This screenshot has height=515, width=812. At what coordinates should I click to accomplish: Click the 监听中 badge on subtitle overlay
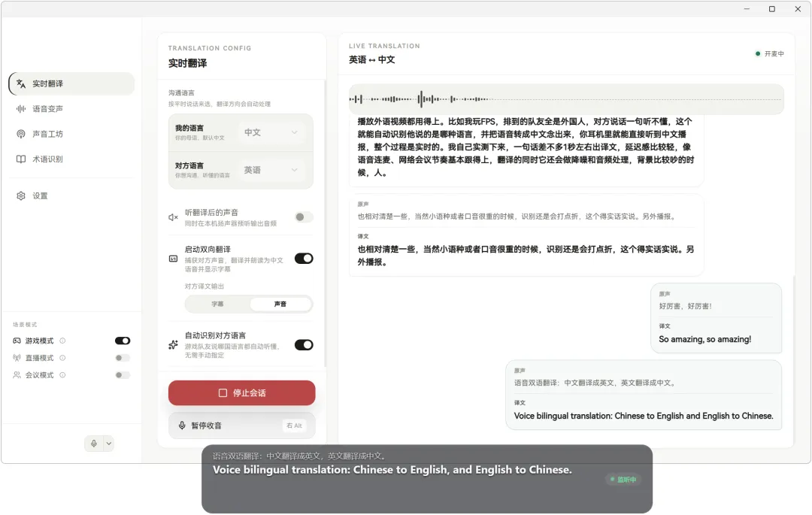pos(623,480)
